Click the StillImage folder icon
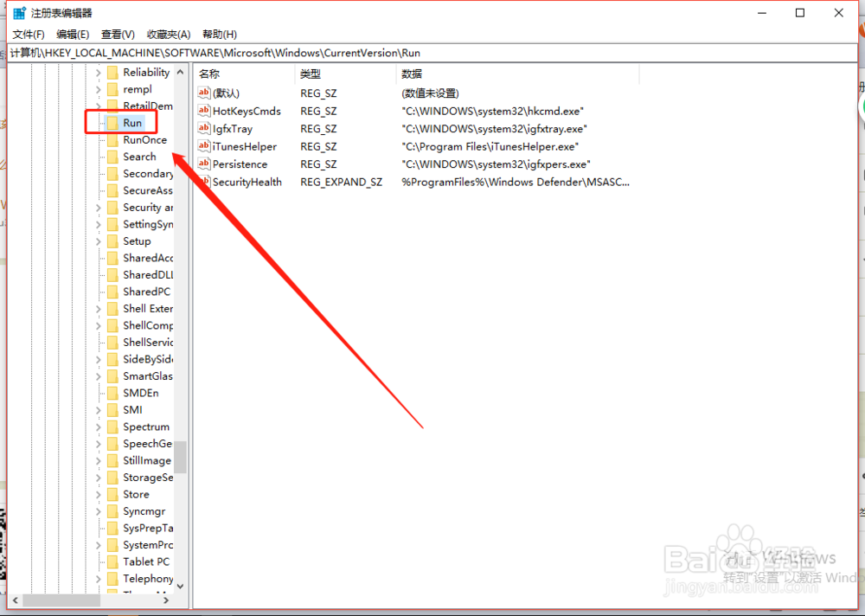 pyautogui.click(x=113, y=460)
